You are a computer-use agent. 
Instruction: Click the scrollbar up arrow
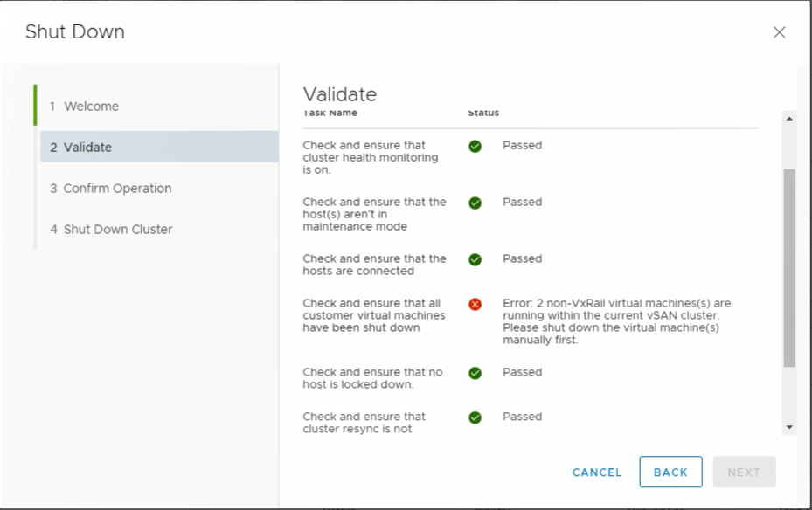point(788,118)
